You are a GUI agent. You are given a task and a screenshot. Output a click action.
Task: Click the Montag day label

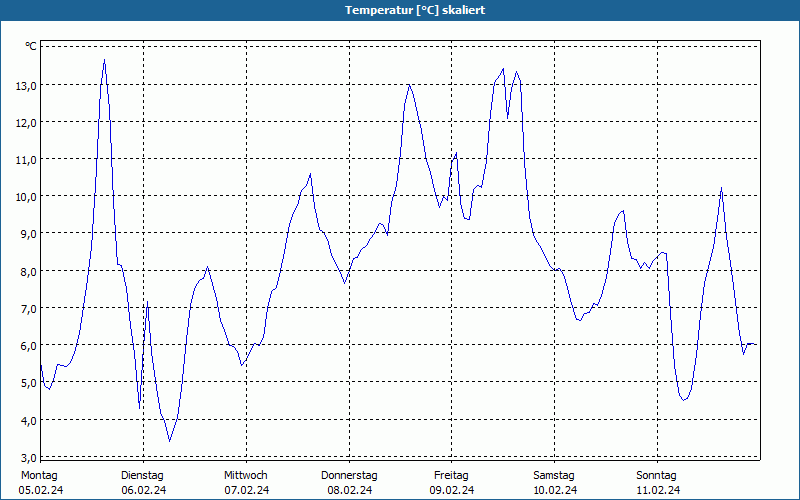39,476
